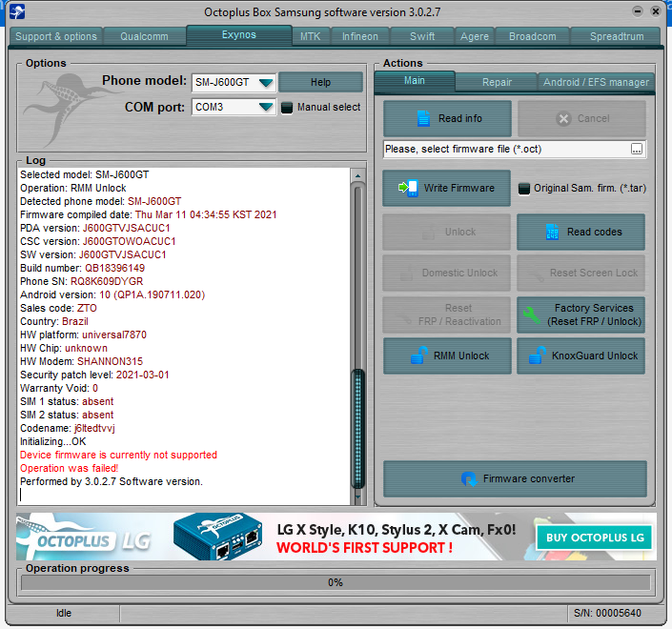The width and height of the screenshot is (672, 629).
Task: Open the Infineon tab
Action: pos(360,36)
